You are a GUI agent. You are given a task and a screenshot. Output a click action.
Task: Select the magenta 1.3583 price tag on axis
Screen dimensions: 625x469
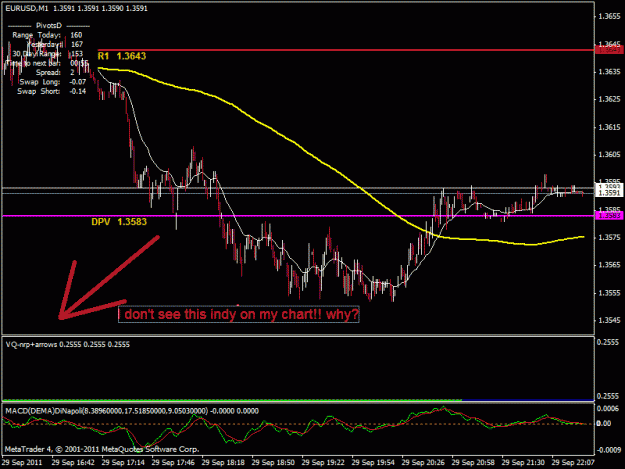[x=608, y=216]
